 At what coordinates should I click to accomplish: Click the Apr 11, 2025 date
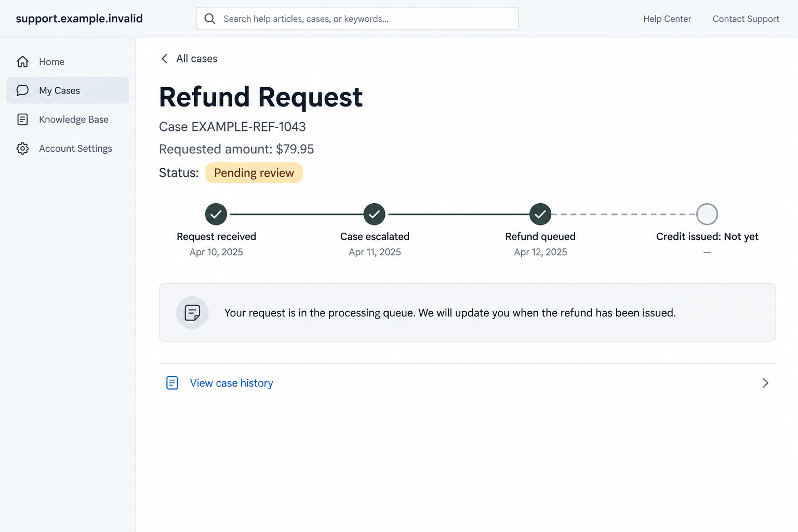tap(375, 252)
